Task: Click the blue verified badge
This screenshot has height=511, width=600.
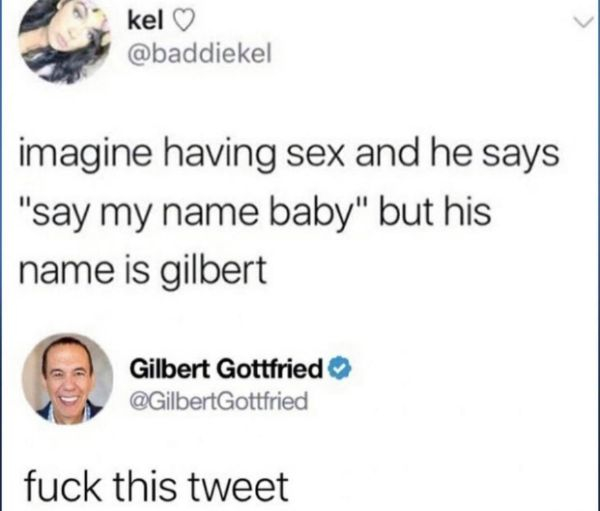Action: coord(341,369)
